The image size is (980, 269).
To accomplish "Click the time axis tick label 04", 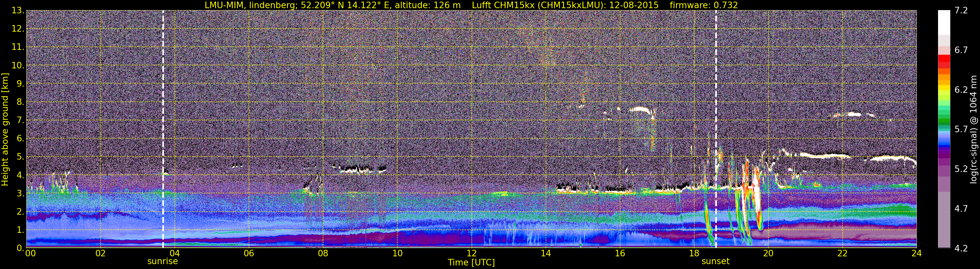I will [x=175, y=253].
